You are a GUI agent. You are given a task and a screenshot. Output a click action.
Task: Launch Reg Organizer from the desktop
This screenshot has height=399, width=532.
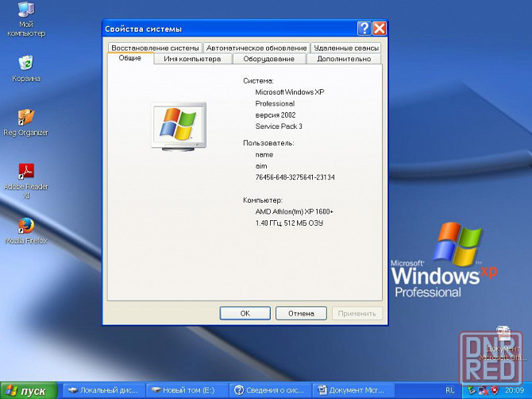[x=25, y=122]
